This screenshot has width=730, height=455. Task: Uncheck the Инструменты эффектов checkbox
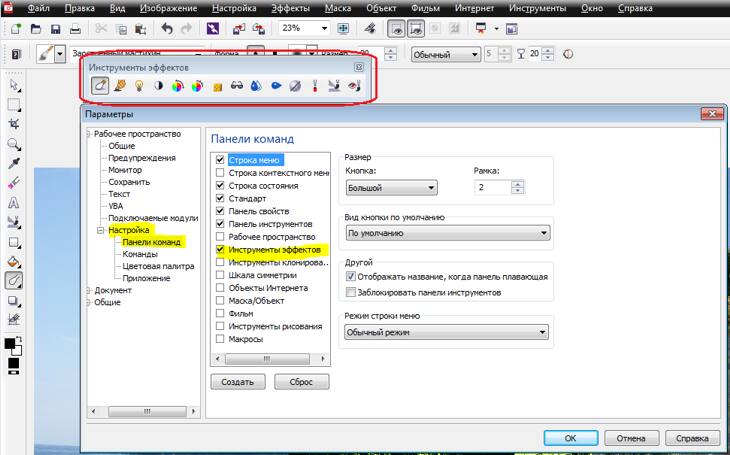(221, 250)
